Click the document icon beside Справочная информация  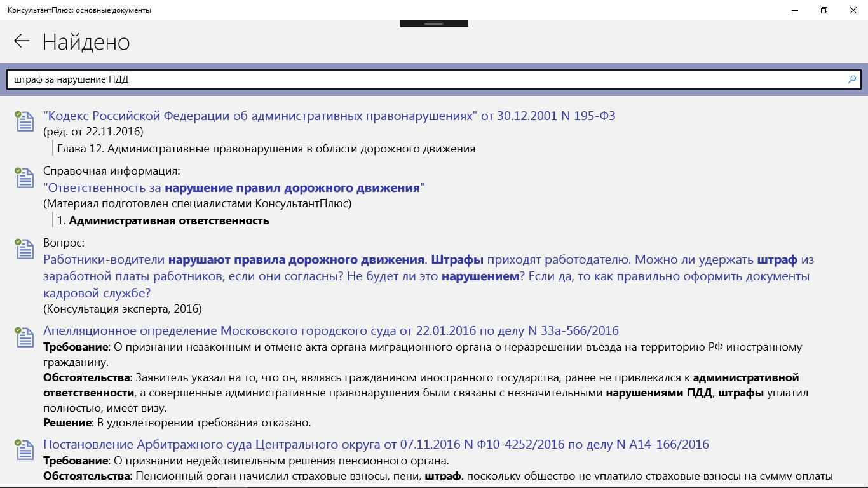[24, 177]
